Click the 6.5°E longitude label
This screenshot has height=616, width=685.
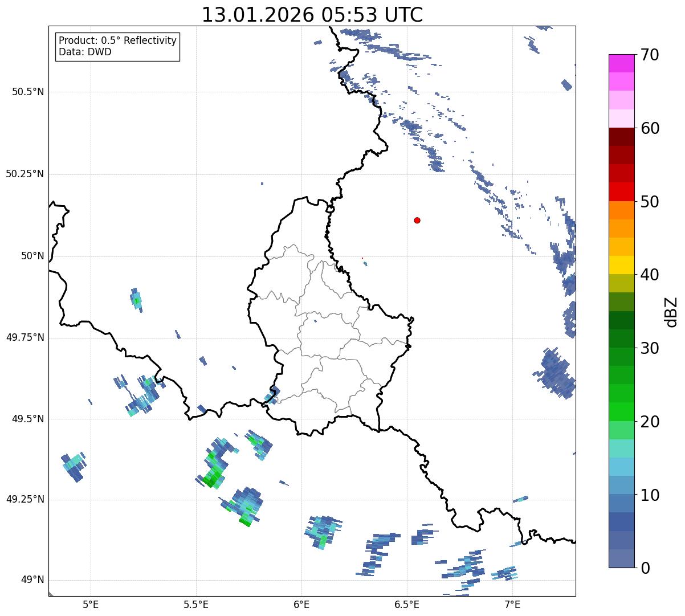tap(407, 604)
